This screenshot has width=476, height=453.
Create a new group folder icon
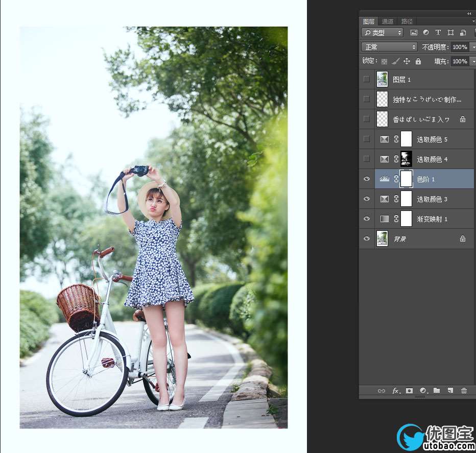[x=437, y=391]
